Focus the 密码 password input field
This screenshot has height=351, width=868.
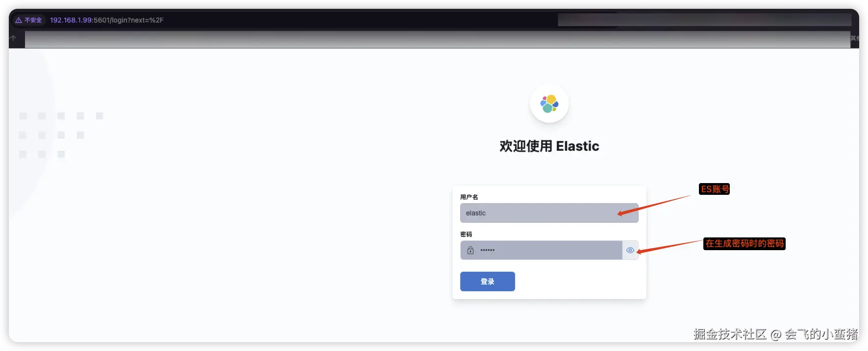click(541, 250)
